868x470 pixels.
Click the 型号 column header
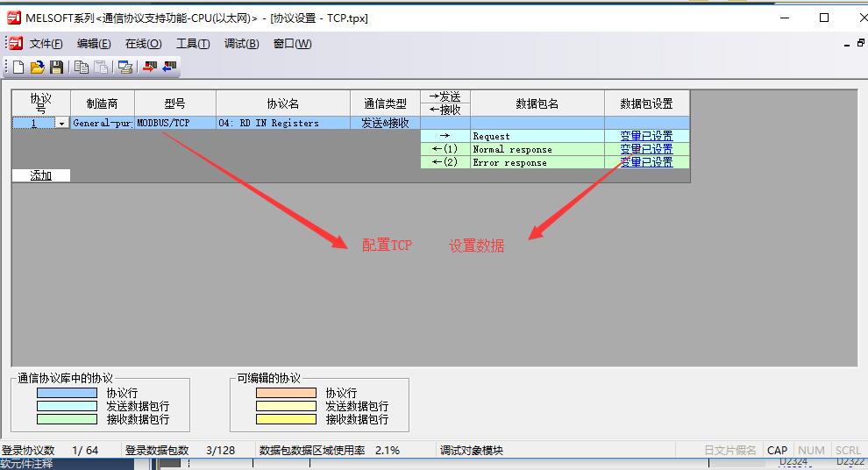(x=175, y=103)
